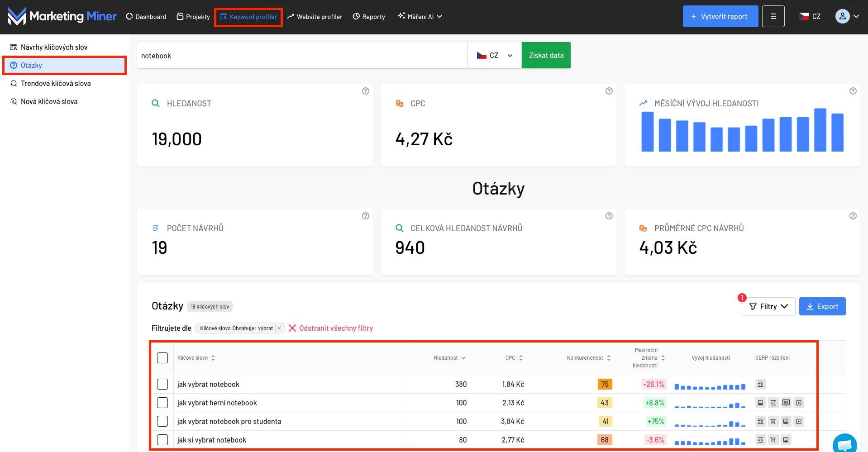The width and height of the screenshot is (868, 452).
Task: Open the chat support bubble
Action: (844, 444)
